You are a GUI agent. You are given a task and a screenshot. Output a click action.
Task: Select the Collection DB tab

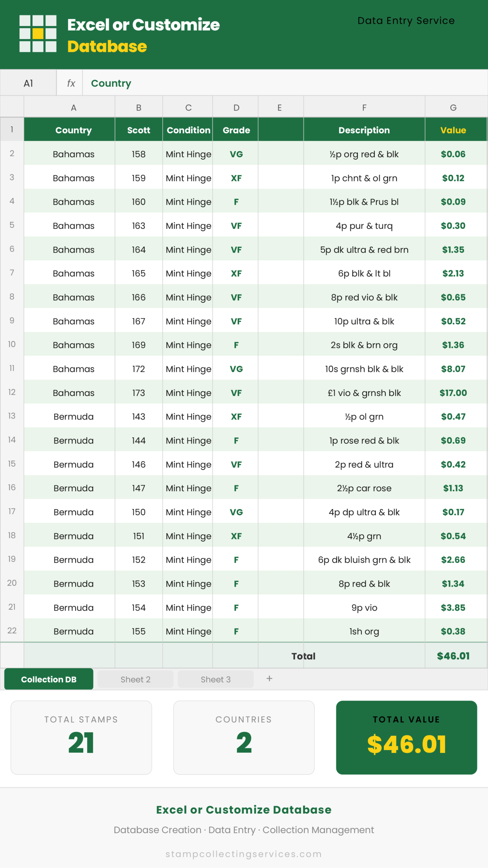(x=49, y=679)
